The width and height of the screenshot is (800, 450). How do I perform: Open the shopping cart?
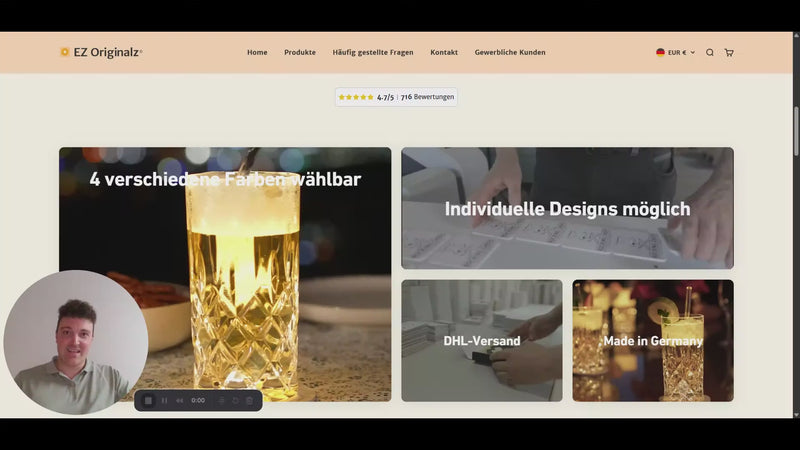pyautogui.click(x=729, y=52)
